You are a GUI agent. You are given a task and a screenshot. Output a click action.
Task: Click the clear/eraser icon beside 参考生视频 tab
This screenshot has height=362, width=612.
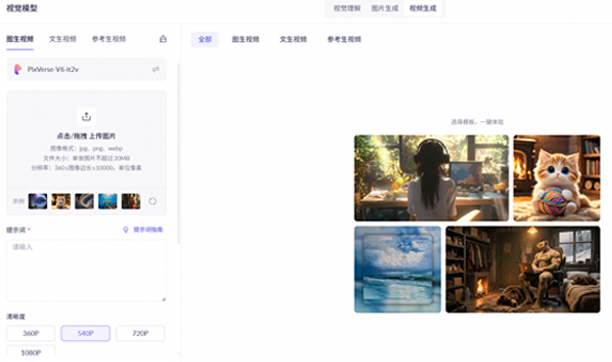(163, 39)
